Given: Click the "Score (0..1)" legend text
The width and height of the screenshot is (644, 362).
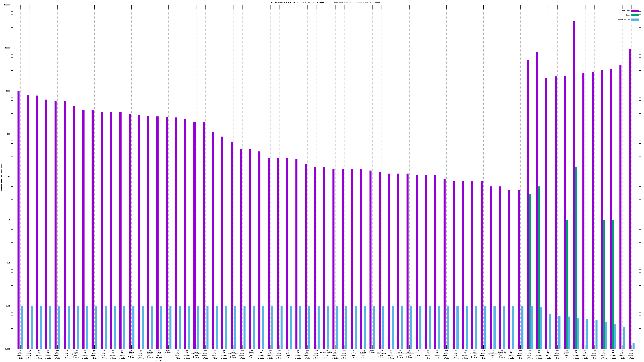Looking at the screenshot, I should [x=624, y=20].
